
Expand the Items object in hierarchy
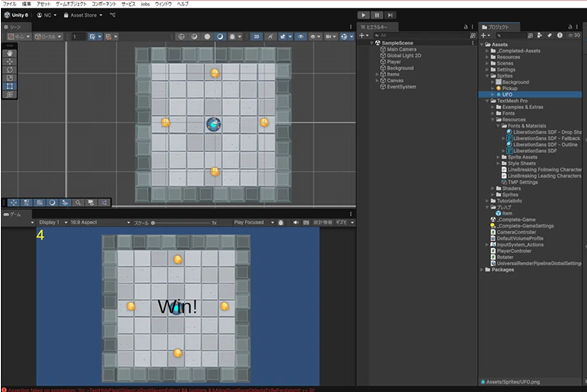[377, 74]
